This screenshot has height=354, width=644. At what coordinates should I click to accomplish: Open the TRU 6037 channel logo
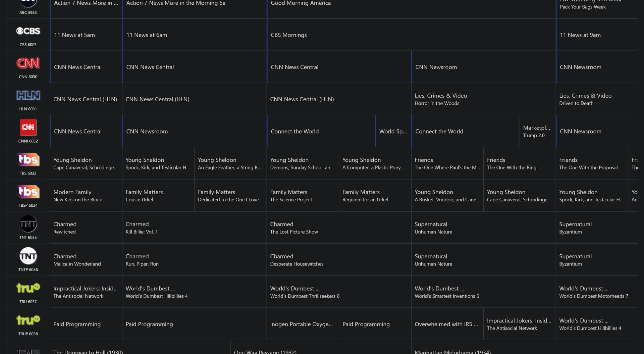(x=28, y=288)
